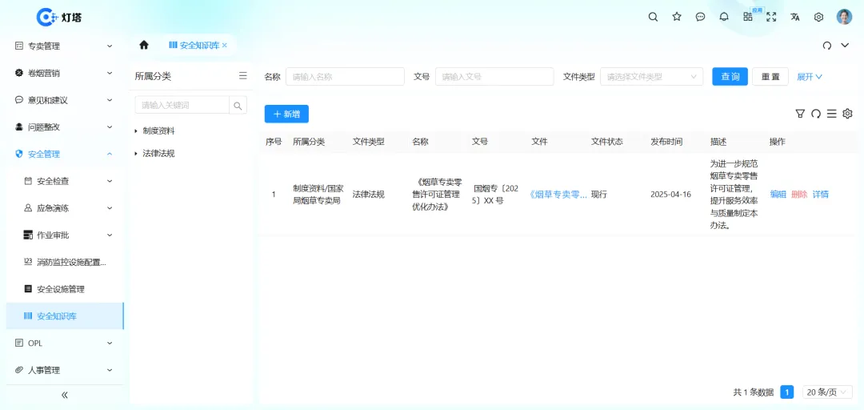Screen dimensions: 864x410
Task: Toggle the 所属分类 panel menu icon
Action: click(243, 76)
